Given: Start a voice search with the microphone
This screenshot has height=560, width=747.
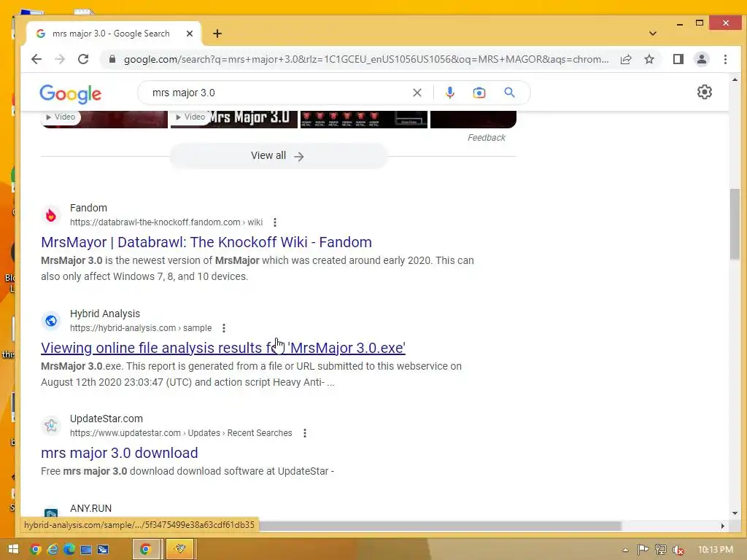Looking at the screenshot, I should point(449,93).
